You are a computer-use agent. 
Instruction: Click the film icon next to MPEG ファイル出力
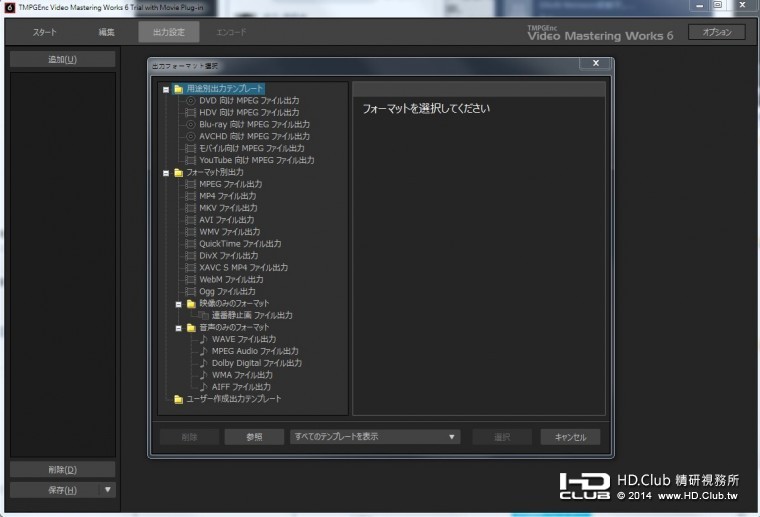click(190, 184)
